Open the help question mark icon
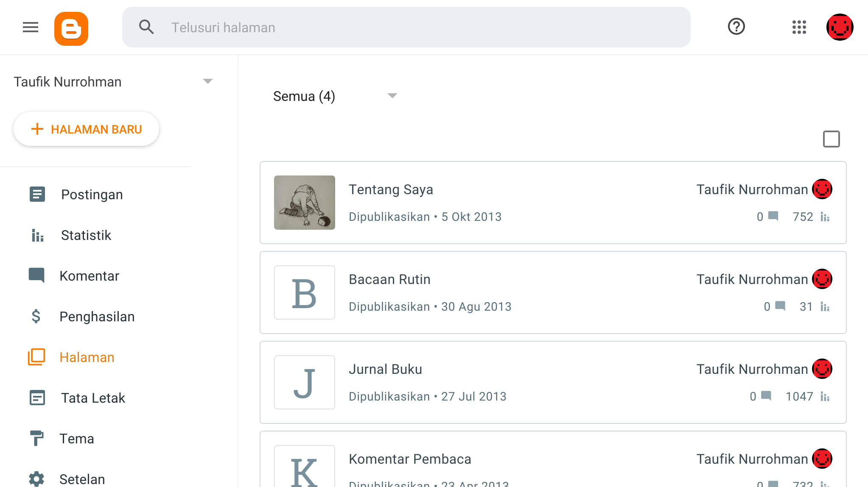The height and width of the screenshot is (487, 868). [x=736, y=26]
